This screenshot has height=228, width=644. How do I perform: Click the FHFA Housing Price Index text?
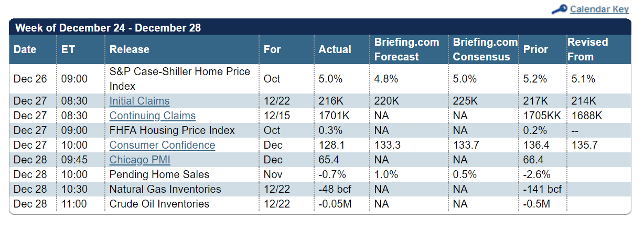tap(172, 130)
